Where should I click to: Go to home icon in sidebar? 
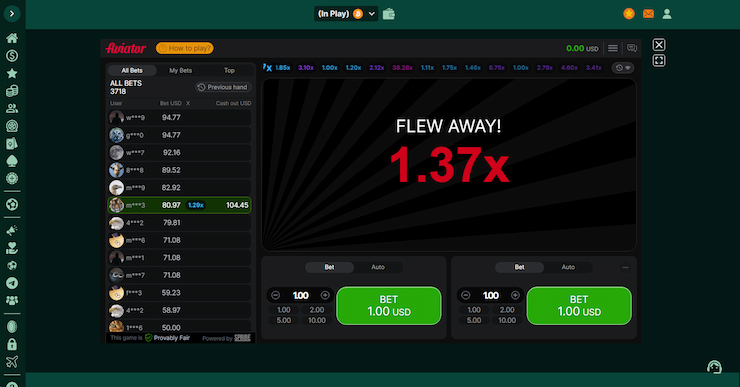pos(12,38)
